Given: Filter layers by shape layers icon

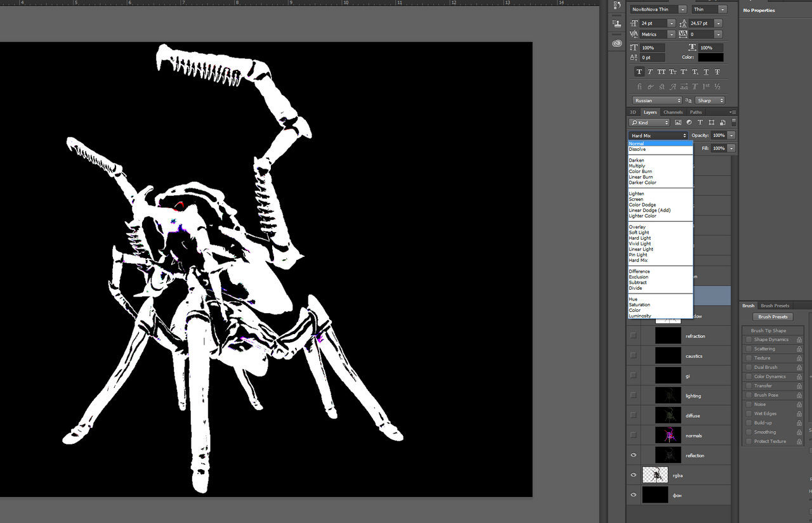Looking at the screenshot, I should [x=712, y=122].
